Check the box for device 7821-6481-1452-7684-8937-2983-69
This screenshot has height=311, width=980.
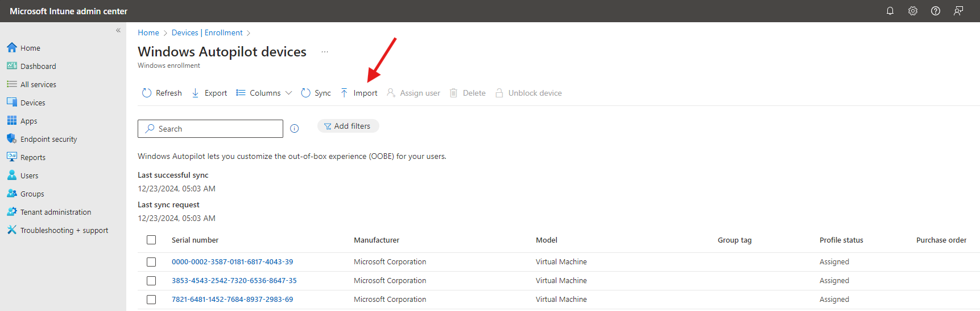(151, 300)
